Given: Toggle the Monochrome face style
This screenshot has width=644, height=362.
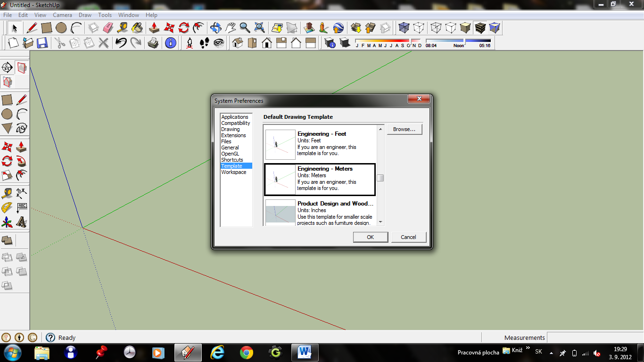Looking at the screenshot, I should (495, 28).
